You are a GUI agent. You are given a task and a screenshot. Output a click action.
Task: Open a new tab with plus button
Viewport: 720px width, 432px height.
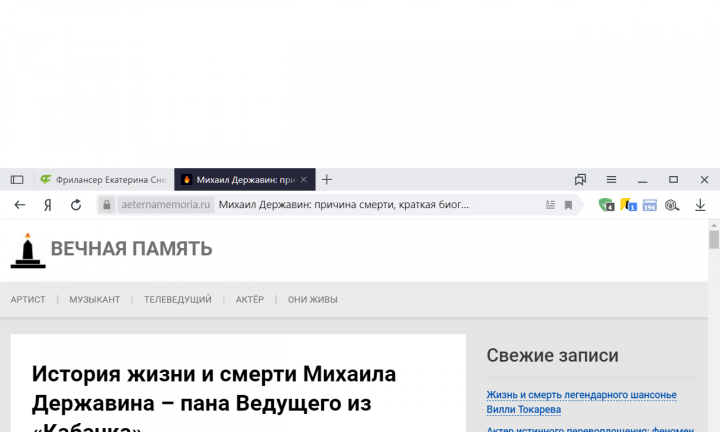click(326, 180)
